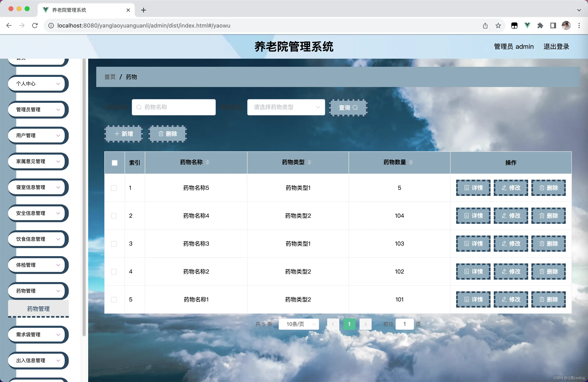This screenshot has height=382, width=588.
Task: Open the 请选择药物类型 dropdown
Action: [x=286, y=107]
